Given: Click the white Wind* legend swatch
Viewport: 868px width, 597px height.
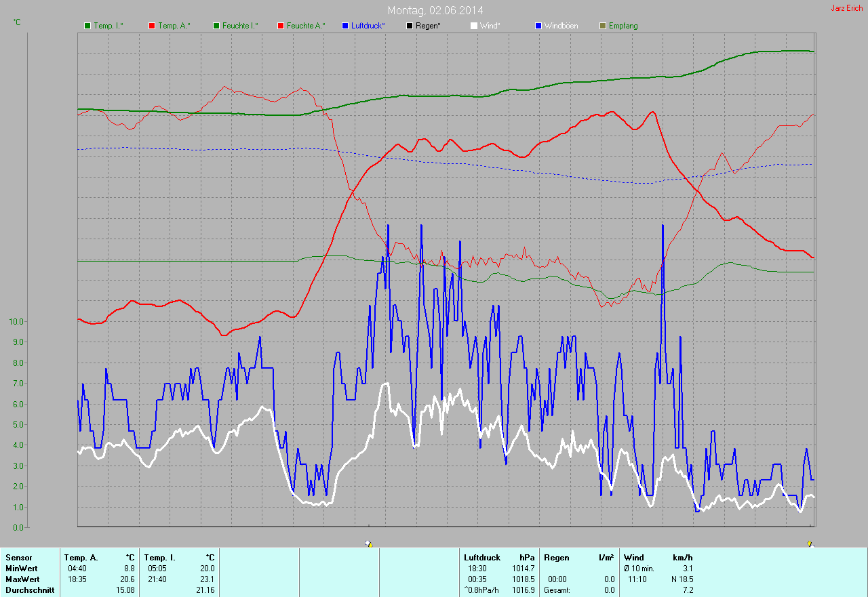Looking at the screenshot, I should coord(474,26).
